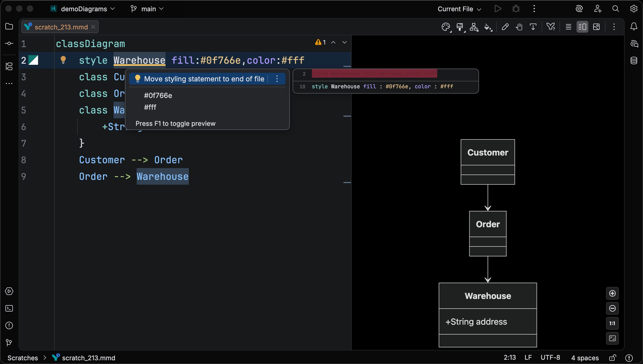Open the Services tool window

9,291
